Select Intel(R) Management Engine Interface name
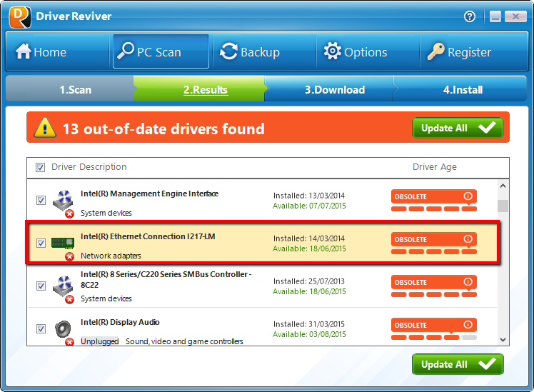Viewport: 534px width, 392px height. [149, 194]
